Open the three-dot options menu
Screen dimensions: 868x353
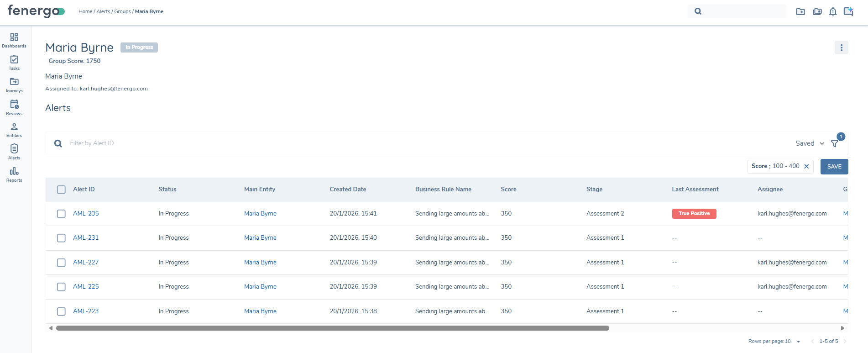tap(842, 47)
